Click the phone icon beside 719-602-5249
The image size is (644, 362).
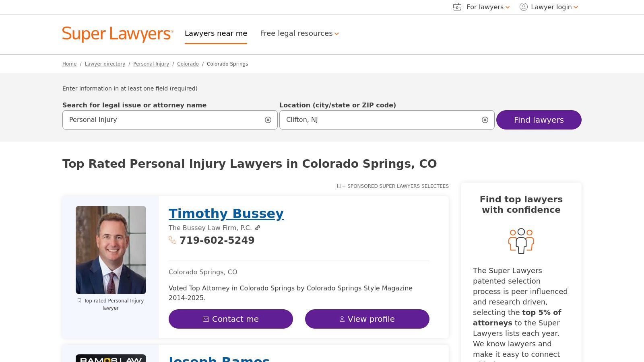tap(173, 240)
